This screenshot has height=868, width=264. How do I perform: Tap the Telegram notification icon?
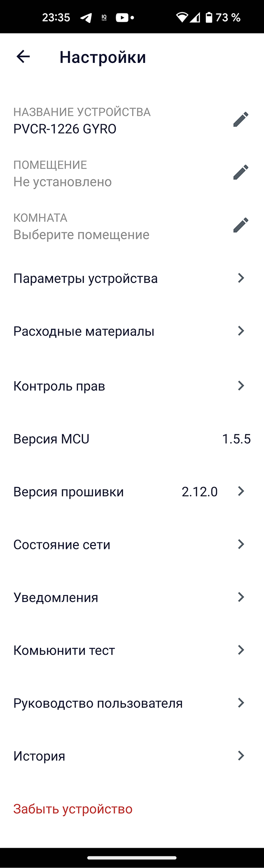pos(86,18)
